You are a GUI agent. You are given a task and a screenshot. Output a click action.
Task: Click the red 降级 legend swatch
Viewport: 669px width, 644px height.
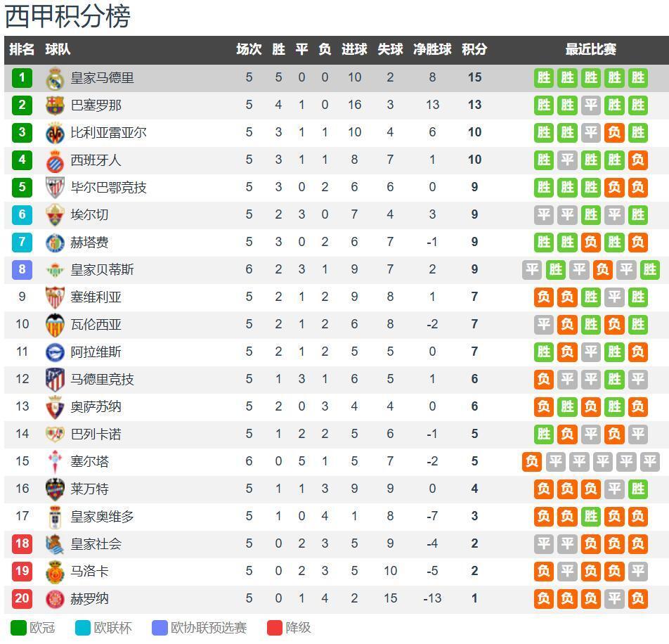click(275, 628)
